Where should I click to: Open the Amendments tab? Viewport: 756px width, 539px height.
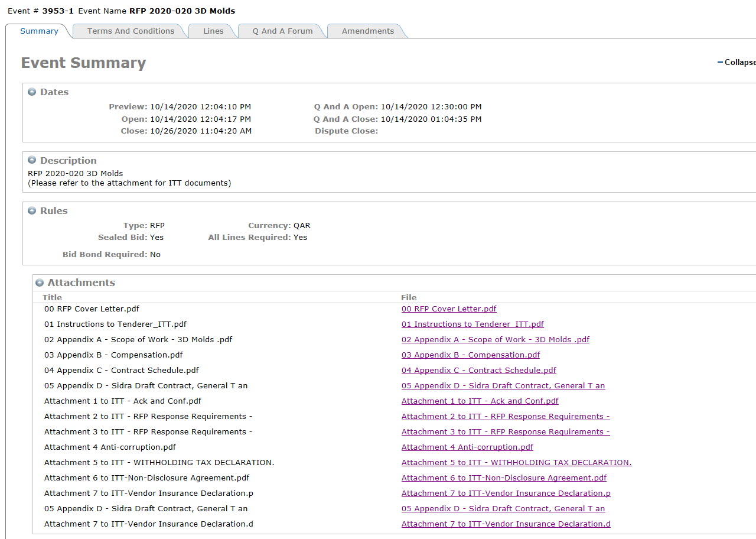367,31
